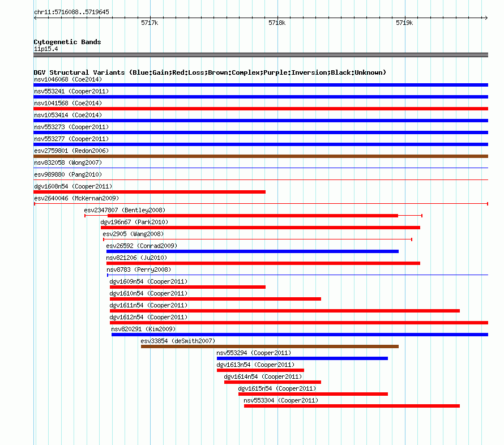Click the blue bar under esv26592

253,251
